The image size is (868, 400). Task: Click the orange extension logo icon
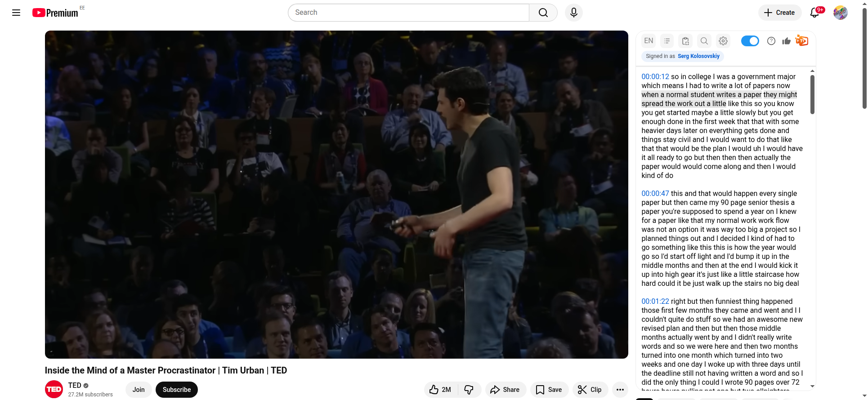[x=802, y=40]
